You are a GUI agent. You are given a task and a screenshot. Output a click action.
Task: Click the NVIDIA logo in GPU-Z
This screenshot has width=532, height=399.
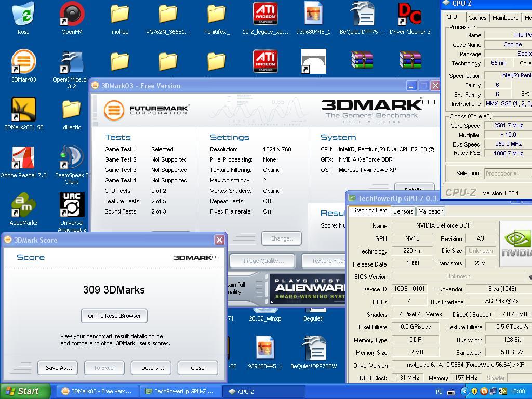click(x=515, y=244)
